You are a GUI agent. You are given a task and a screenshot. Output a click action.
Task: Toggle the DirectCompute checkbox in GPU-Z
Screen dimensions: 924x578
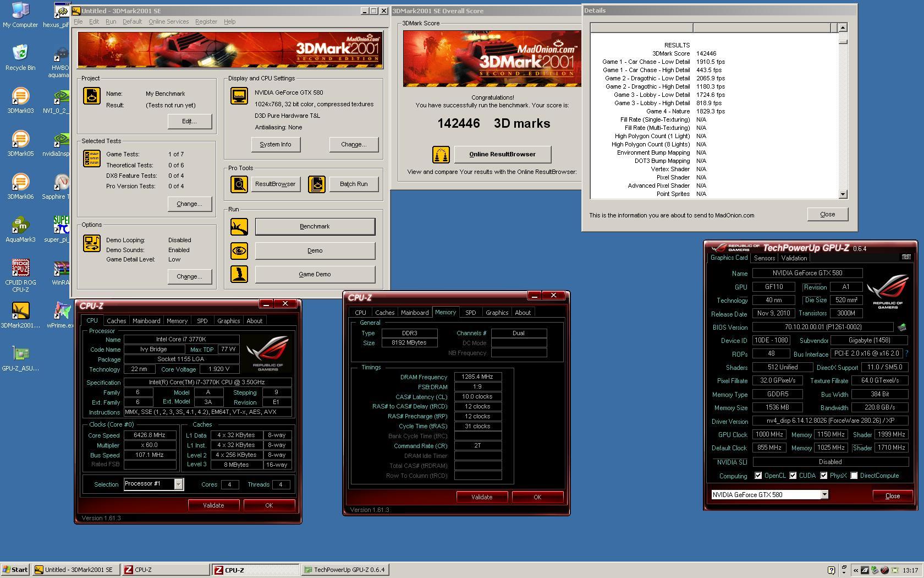(x=854, y=476)
